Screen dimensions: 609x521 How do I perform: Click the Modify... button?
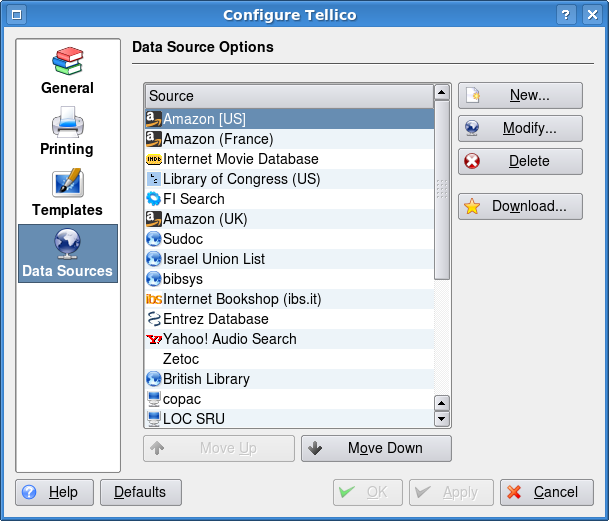[520, 128]
